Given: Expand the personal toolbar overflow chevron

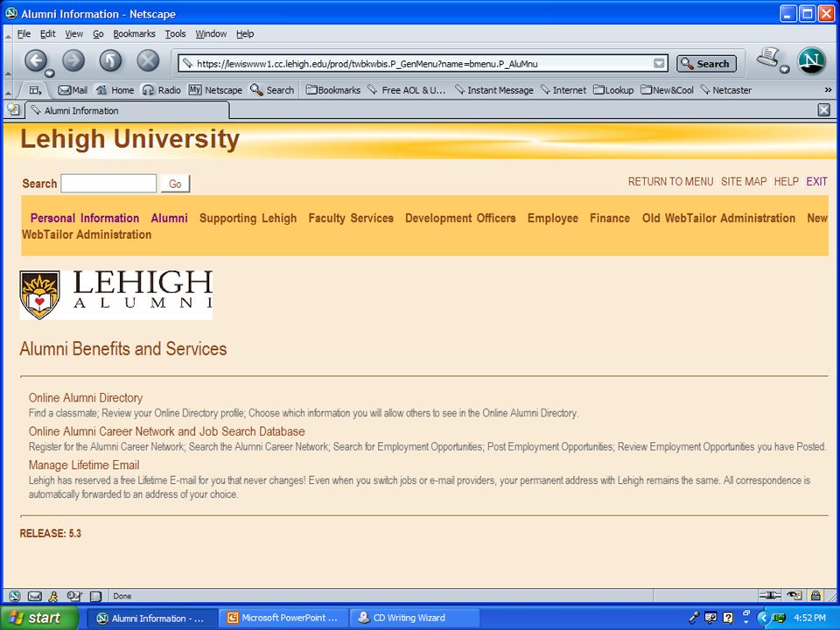Looking at the screenshot, I should (x=829, y=90).
